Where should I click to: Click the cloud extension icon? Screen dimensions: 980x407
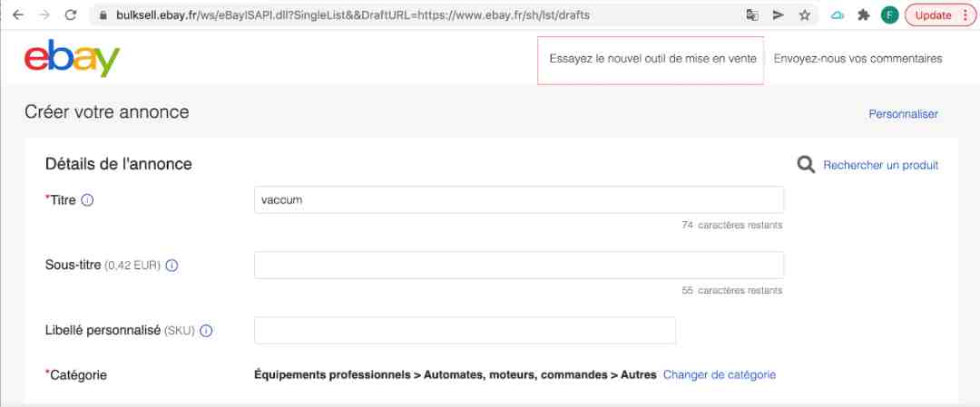point(838,15)
